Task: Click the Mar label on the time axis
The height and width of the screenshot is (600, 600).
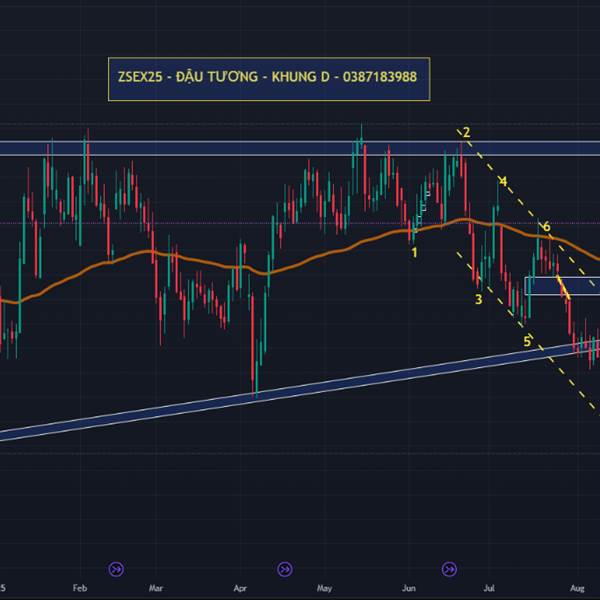Action: (155, 588)
